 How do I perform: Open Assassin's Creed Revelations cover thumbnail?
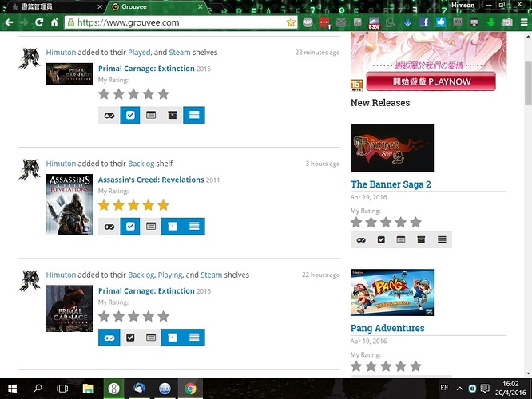coord(69,204)
